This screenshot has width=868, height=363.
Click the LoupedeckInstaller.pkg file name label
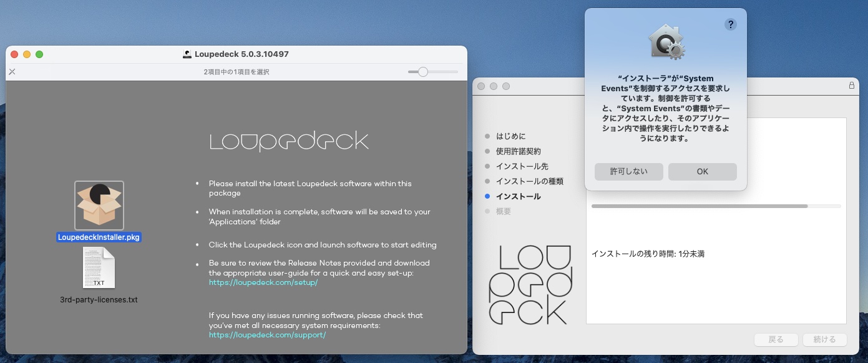[99, 237]
